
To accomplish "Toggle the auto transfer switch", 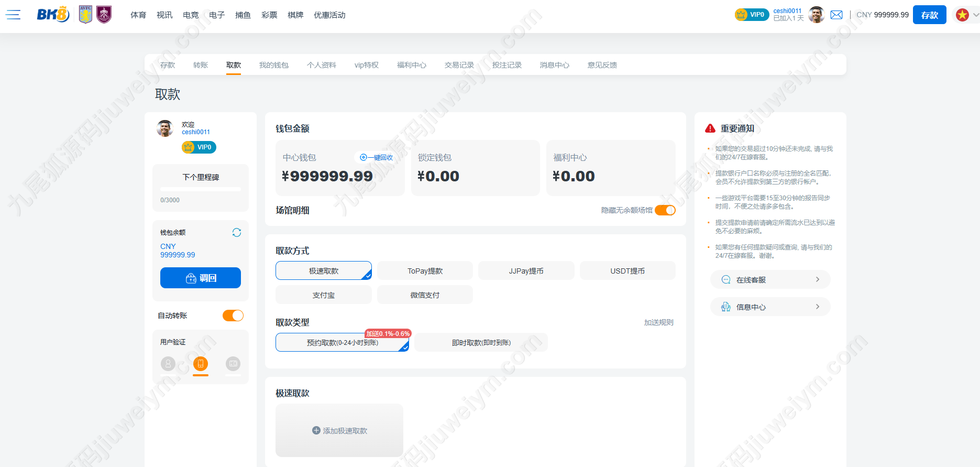I will click(233, 316).
